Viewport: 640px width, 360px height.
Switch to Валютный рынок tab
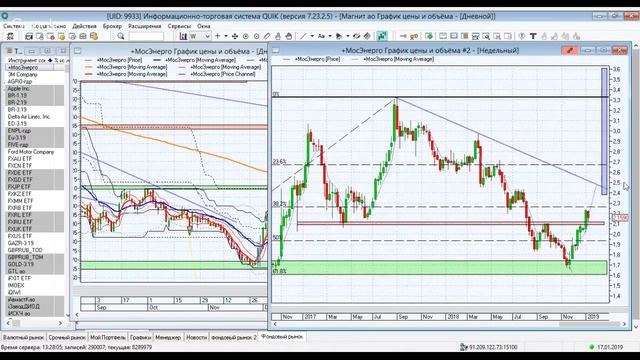click(x=23, y=338)
